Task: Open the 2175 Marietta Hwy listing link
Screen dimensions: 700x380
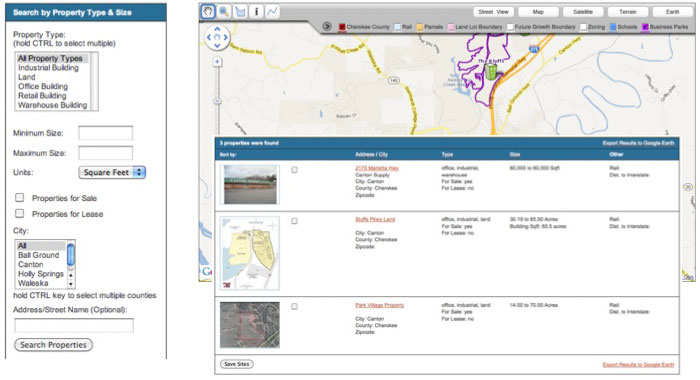Action: point(377,168)
